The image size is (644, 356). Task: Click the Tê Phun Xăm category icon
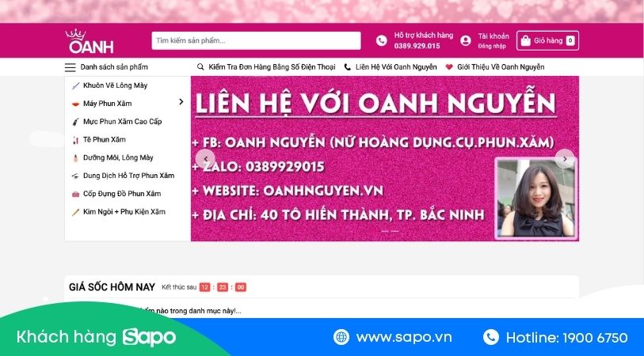(x=75, y=140)
